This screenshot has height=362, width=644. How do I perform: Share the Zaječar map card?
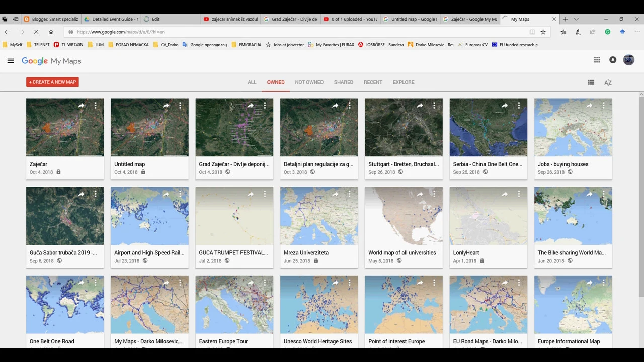(81, 106)
